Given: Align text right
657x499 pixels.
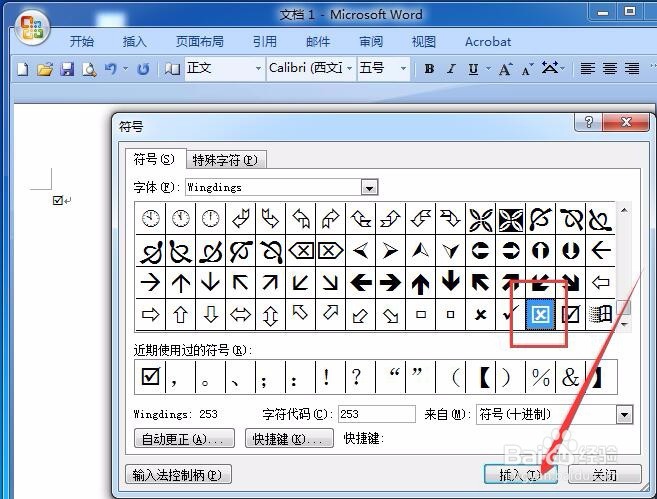Looking at the screenshot, I should pos(632,68).
